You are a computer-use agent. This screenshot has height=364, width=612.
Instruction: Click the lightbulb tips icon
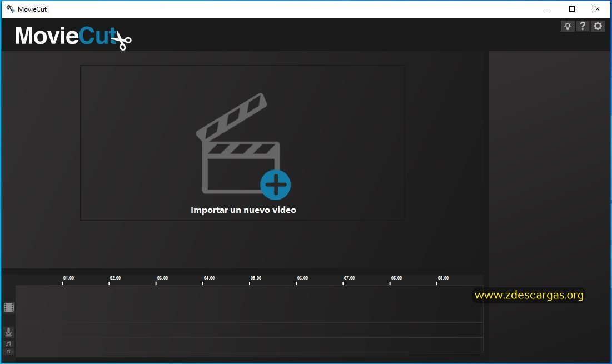point(568,26)
